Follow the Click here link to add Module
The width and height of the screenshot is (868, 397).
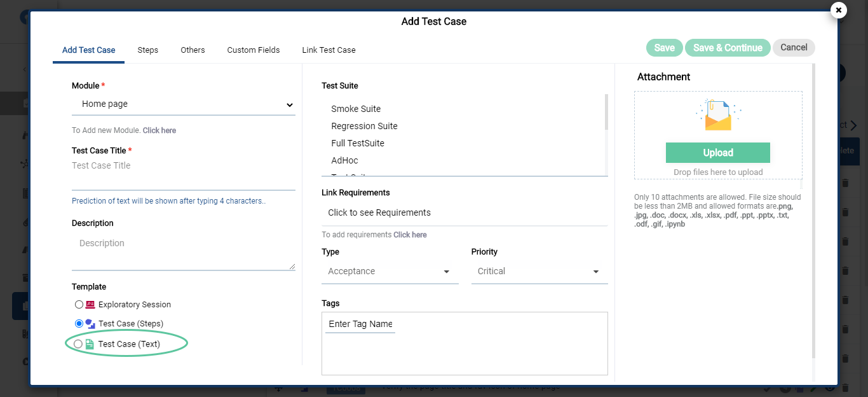[159, 130]
